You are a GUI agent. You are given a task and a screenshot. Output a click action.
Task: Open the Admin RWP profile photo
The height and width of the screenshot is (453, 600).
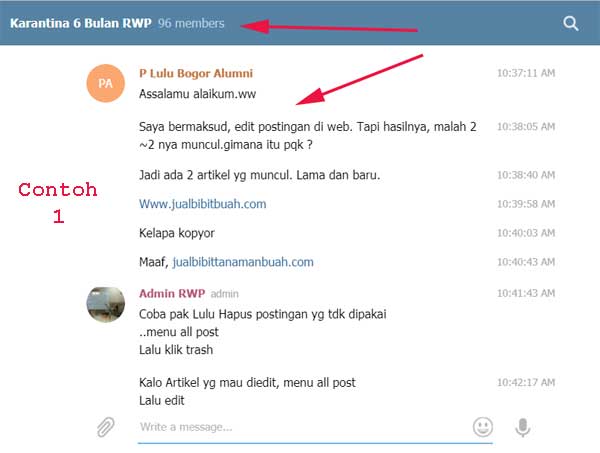click(106, 305)
